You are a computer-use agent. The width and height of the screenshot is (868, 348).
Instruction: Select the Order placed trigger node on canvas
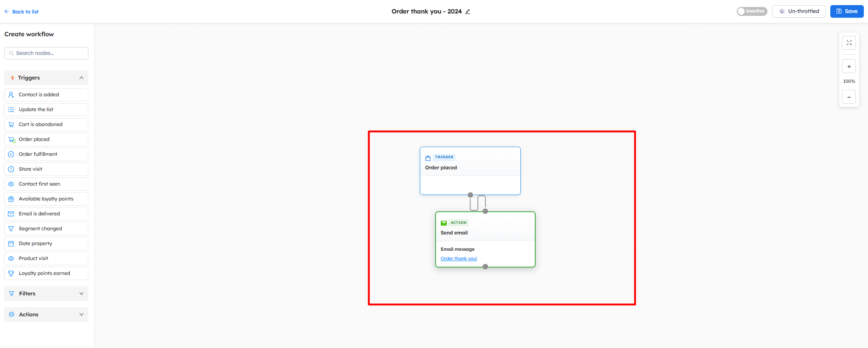coord(470,167)
